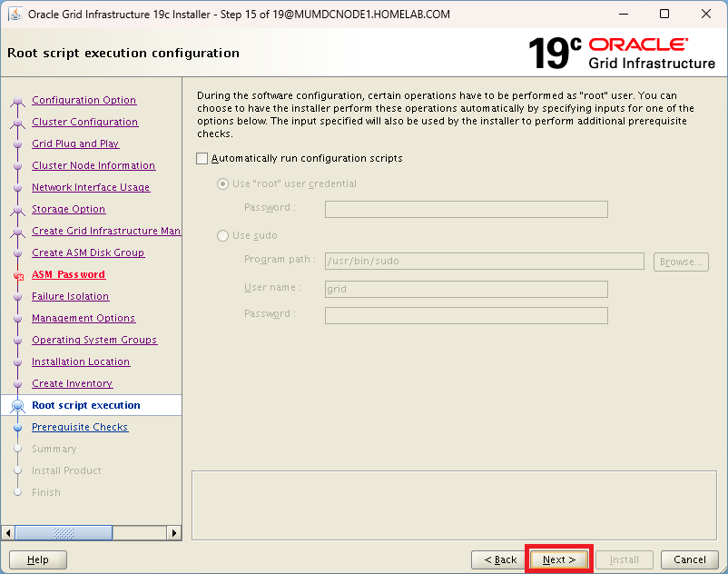
Task: Jump to Create ASM Disk Group step
Action: click(x=88, y=253)
